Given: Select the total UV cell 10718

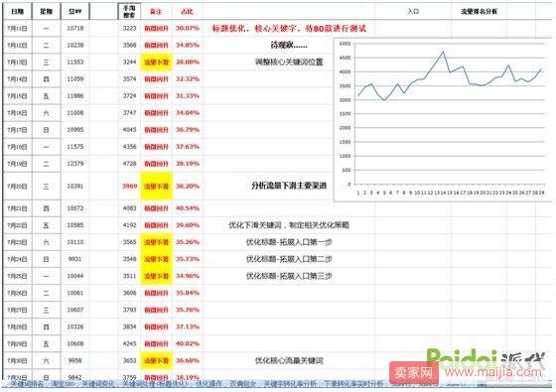Looking at the screenshot, I should click(x=75, y=29).
